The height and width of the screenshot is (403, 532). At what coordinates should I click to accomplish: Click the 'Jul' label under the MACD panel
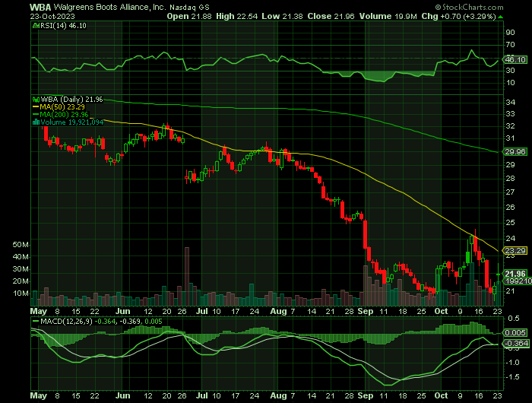(x=202, y=395)
